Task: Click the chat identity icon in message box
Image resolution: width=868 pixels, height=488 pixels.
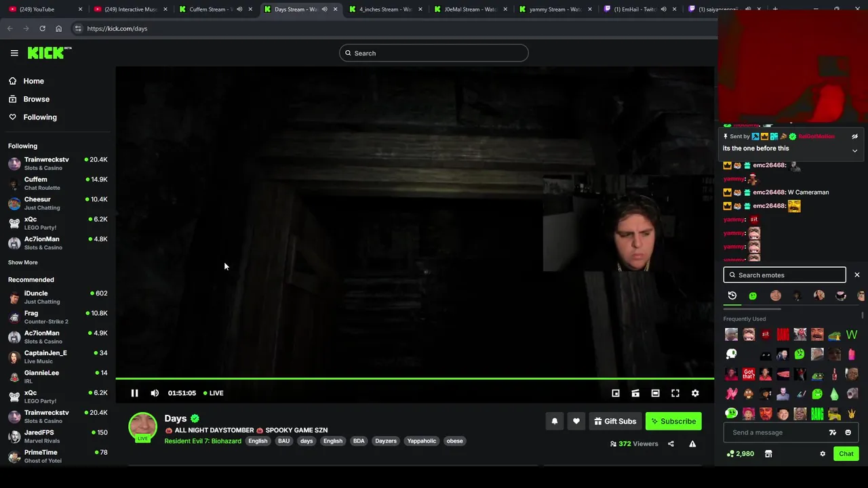Action: pyautogui.click(x=833, y=432)
